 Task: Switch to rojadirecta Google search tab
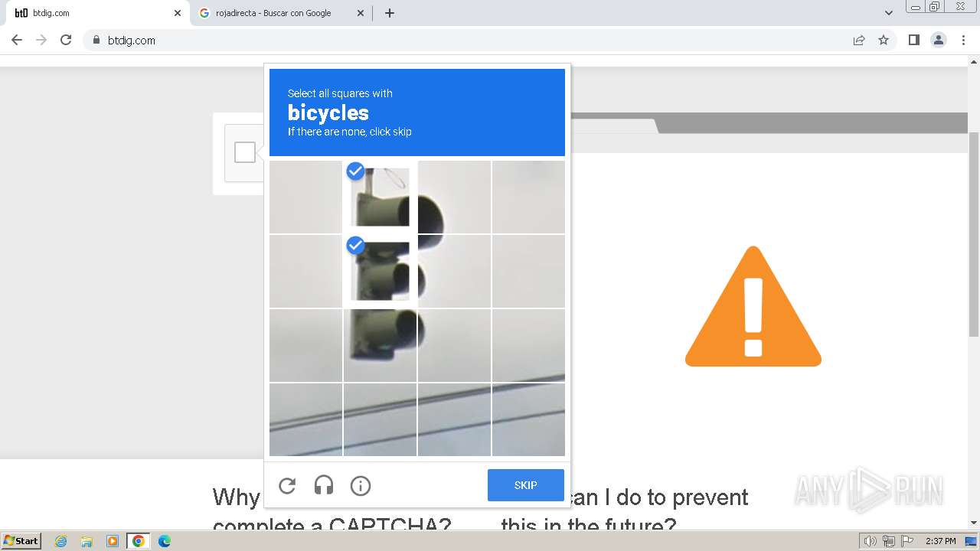pyautogui.click(x=281, y=13)
